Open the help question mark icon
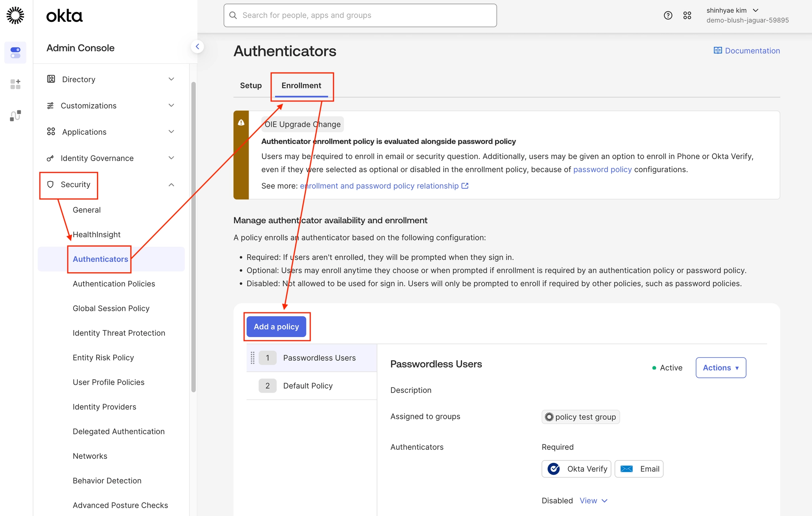Screen dimensions: 812x516 (x=668, y=15)
